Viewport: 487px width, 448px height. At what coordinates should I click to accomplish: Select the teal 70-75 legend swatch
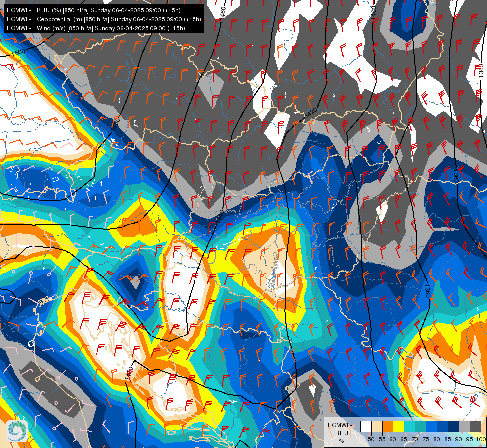[421, 426]
